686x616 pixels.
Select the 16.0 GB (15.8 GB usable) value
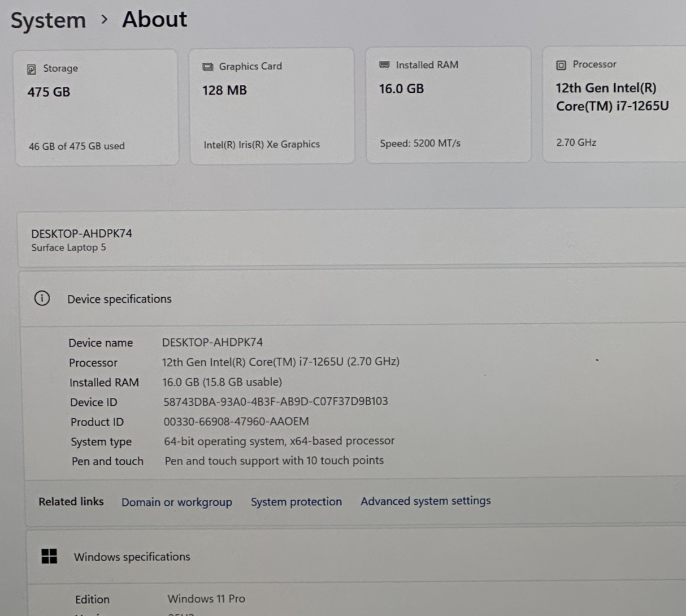tap(222, 382)
